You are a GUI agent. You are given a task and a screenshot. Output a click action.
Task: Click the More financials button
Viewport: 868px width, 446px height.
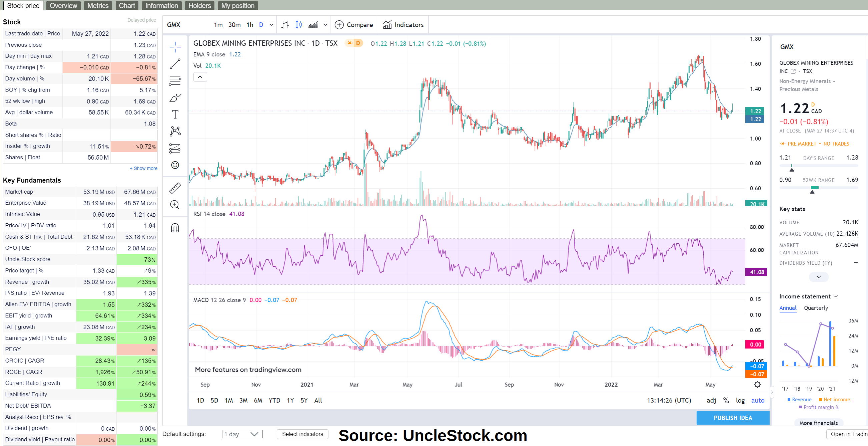coord(819,423)
